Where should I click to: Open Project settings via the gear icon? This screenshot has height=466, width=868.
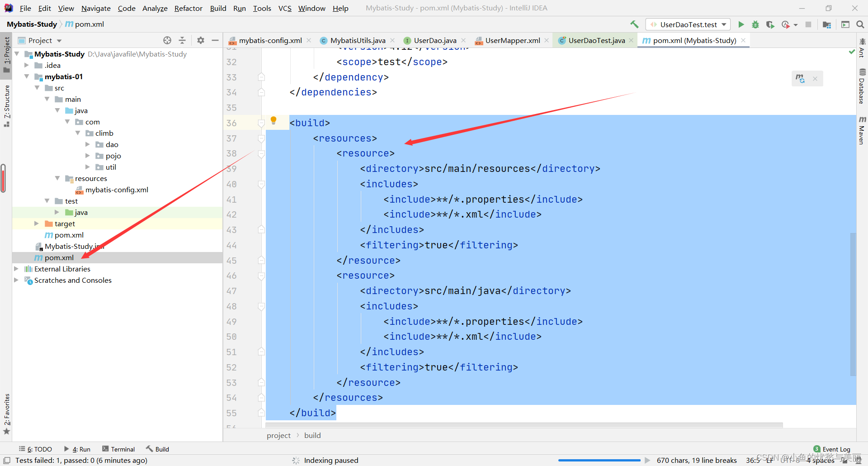[200, 40]
